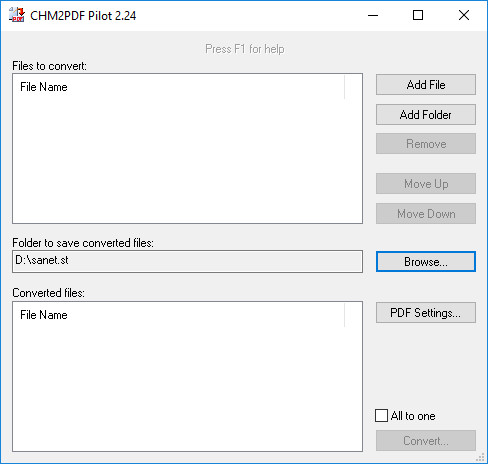Click the window resize grip corner
This screenshot has width=488, height=464.
(x=480, y=457)
